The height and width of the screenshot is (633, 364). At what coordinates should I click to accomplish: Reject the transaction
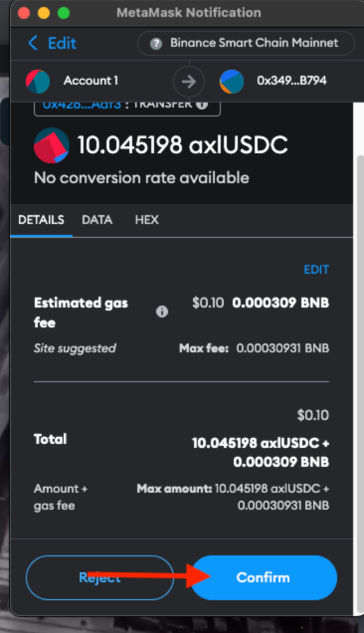pos(99,578)
